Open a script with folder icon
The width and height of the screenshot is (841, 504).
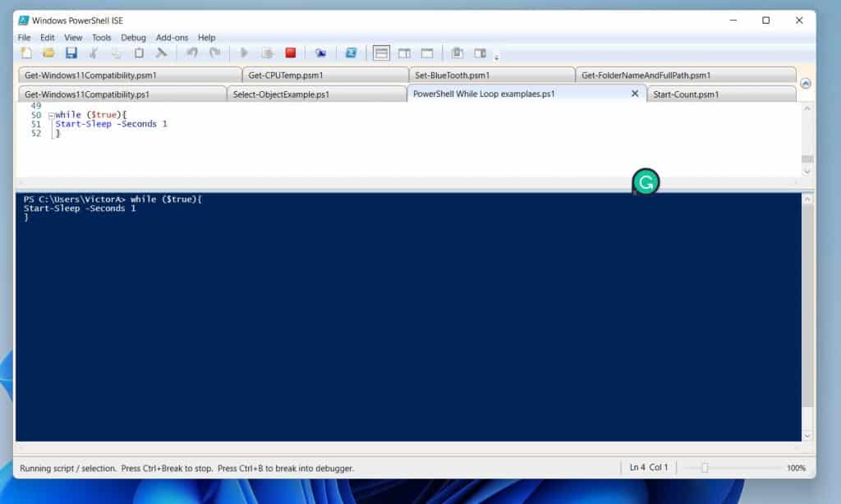[48, 53]
